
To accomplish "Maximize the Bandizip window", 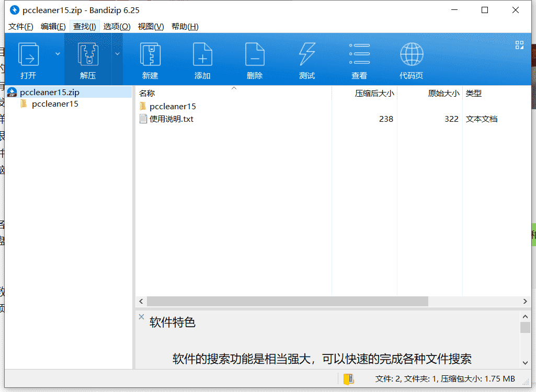I will point(485,10).
